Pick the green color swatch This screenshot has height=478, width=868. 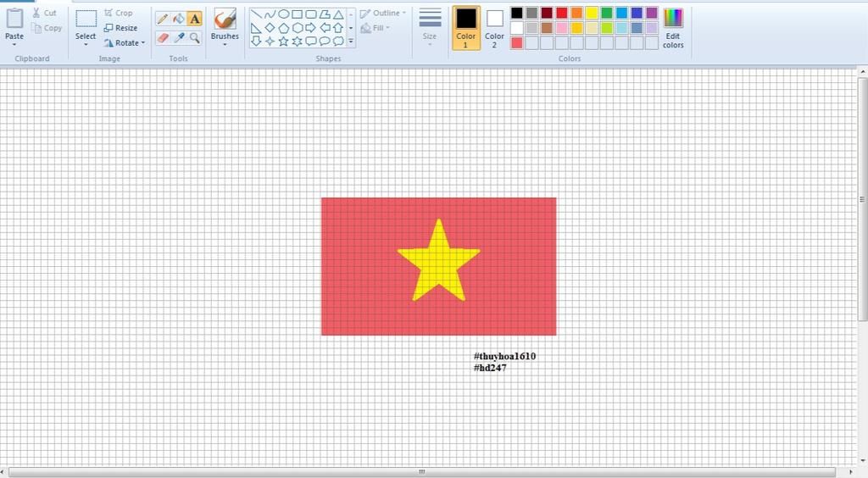click(607, 13)
